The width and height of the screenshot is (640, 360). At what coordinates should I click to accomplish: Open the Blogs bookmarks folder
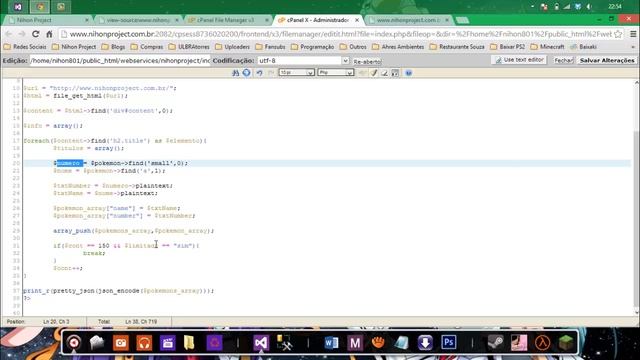tap(113, 47)
